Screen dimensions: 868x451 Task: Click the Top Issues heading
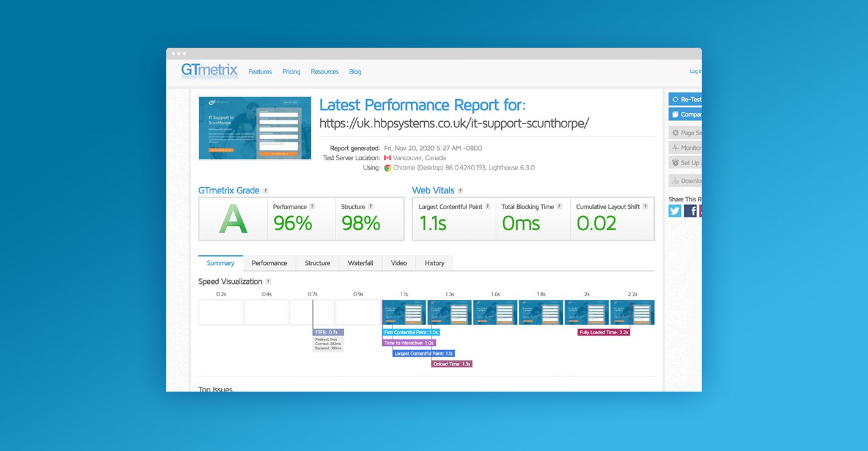(215, 389)
